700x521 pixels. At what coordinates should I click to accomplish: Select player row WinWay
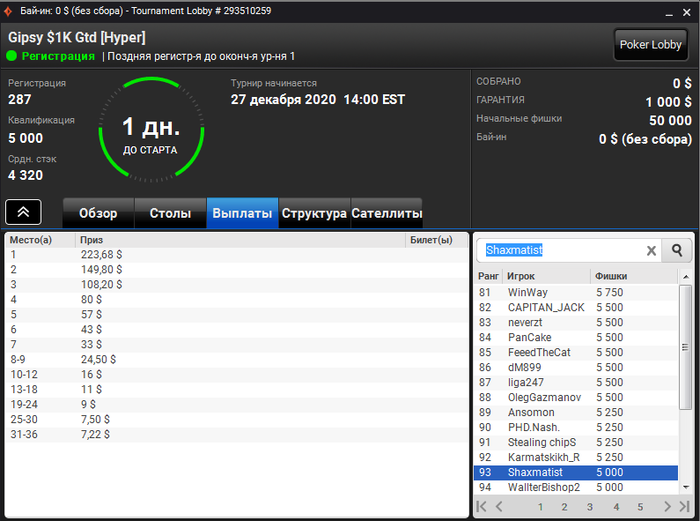(x=576, y=292)
